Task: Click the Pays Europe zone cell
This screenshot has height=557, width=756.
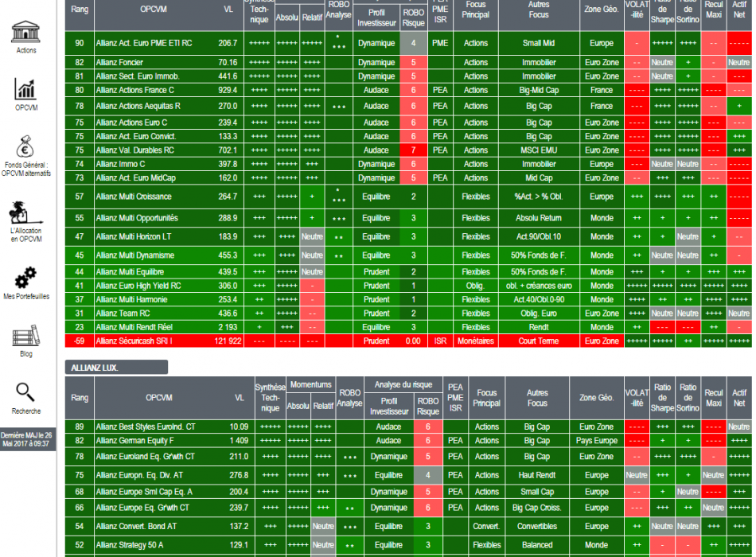Action: point(596,441)
